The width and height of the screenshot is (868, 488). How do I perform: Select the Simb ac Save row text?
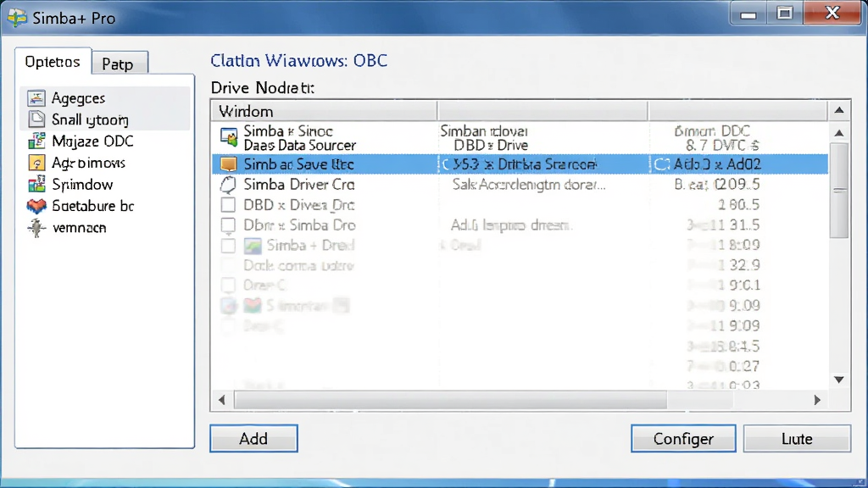[298, 164]
